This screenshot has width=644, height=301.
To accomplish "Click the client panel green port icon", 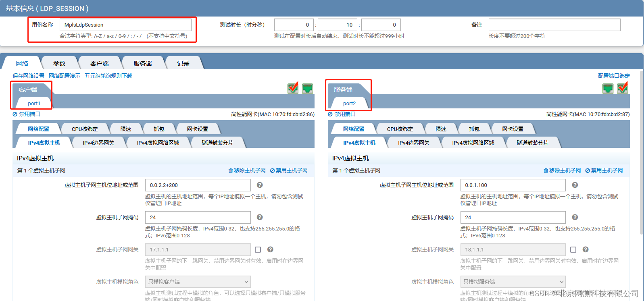I will [x=308, y=88].
